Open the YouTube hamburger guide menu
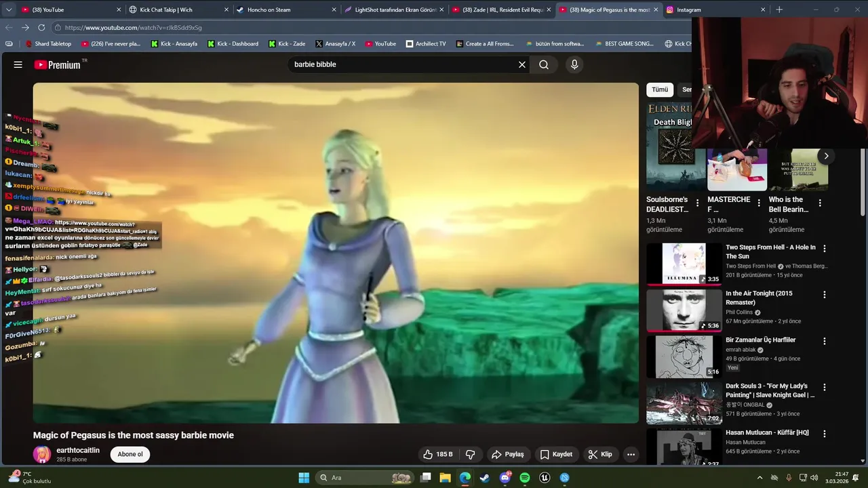This screenshot has height=488, width=868. tap(18, 64)
